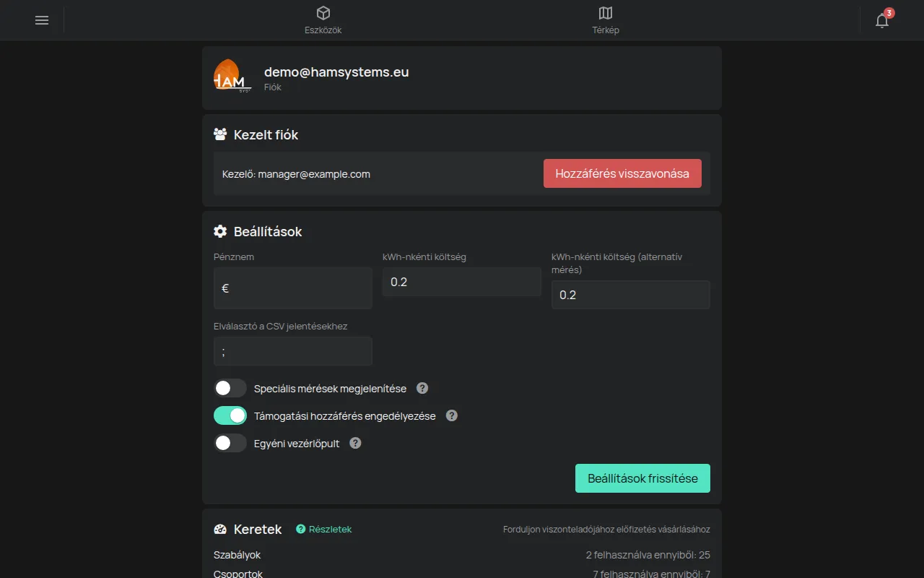
Task: Click the Keretek section heading
Action: coord(258,529)
